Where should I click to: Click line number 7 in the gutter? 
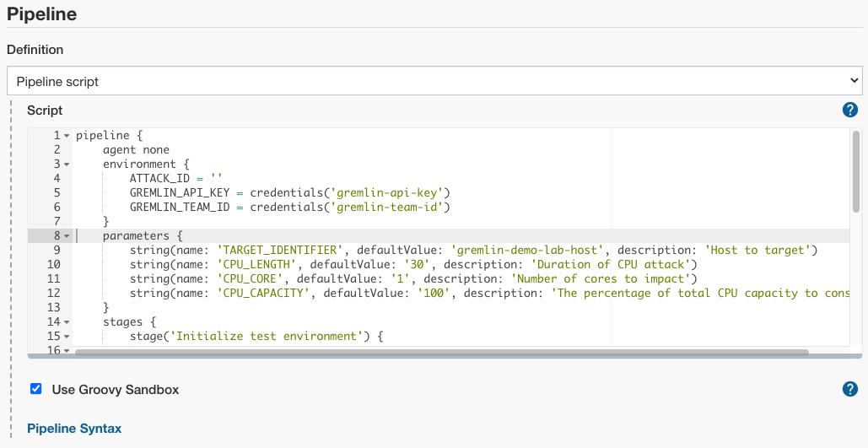pyautogui.click(x=57, y=222)
